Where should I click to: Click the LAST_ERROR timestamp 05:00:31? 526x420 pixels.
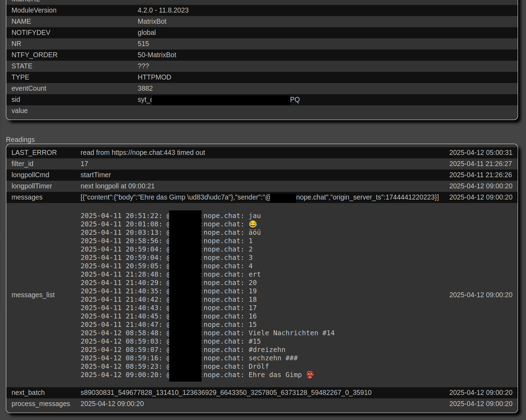click(480, 152)
